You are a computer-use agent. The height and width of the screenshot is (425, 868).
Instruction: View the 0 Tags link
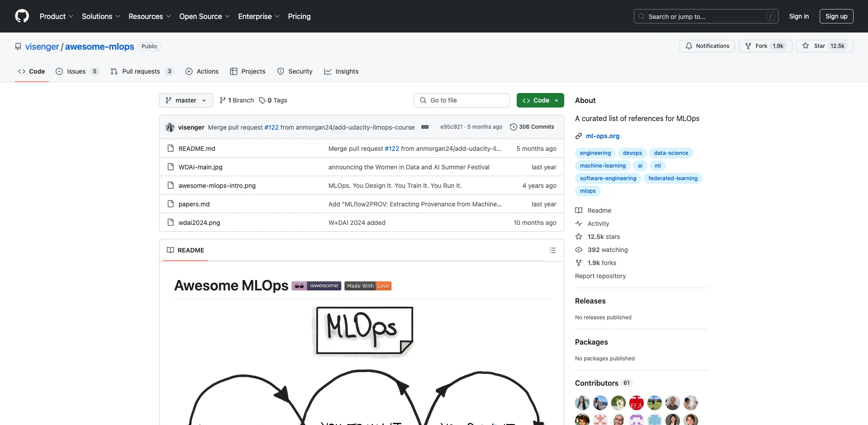pyautogui.click(x=273, y=100)
